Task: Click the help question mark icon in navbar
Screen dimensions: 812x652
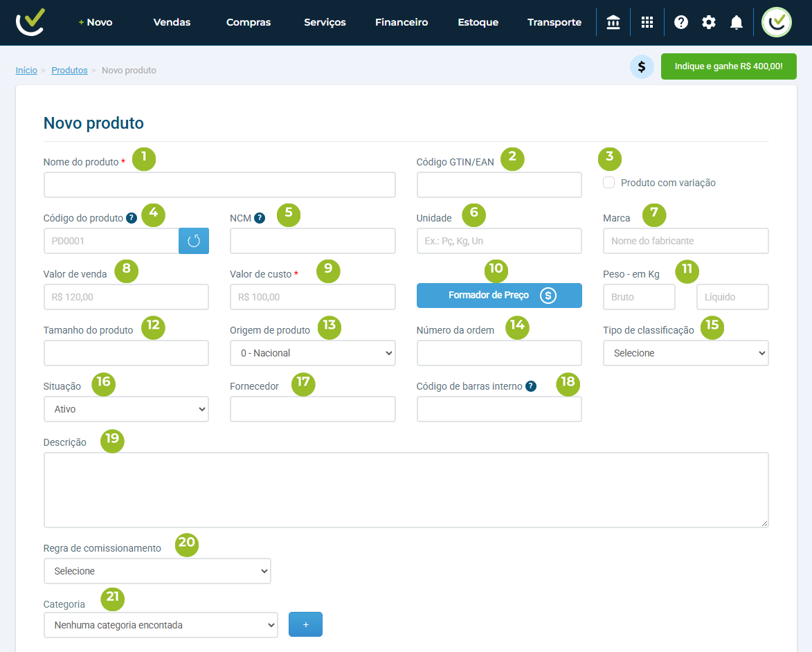Action: (x=681, y=22)
